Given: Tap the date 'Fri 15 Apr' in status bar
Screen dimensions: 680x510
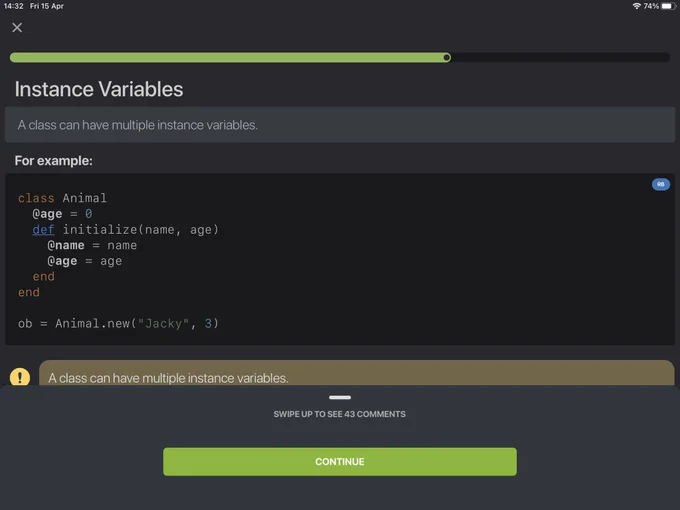Looking at the screenshot, I should (47, 6).
